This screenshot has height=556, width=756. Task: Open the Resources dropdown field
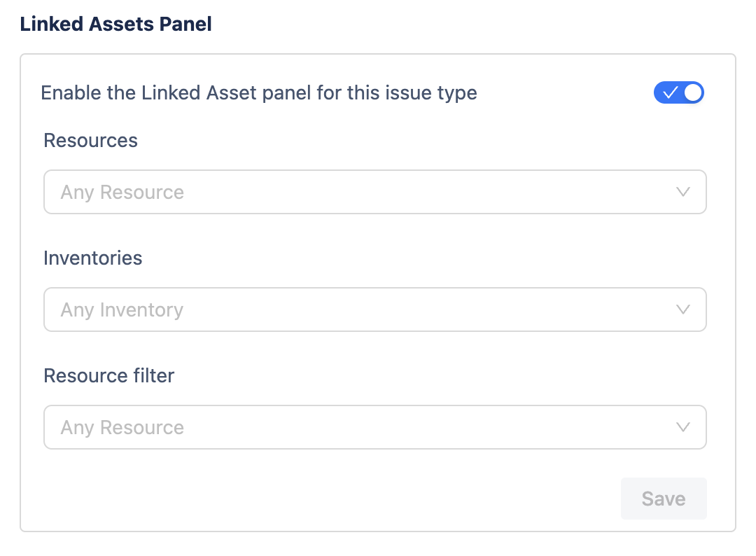pos(374,192)
